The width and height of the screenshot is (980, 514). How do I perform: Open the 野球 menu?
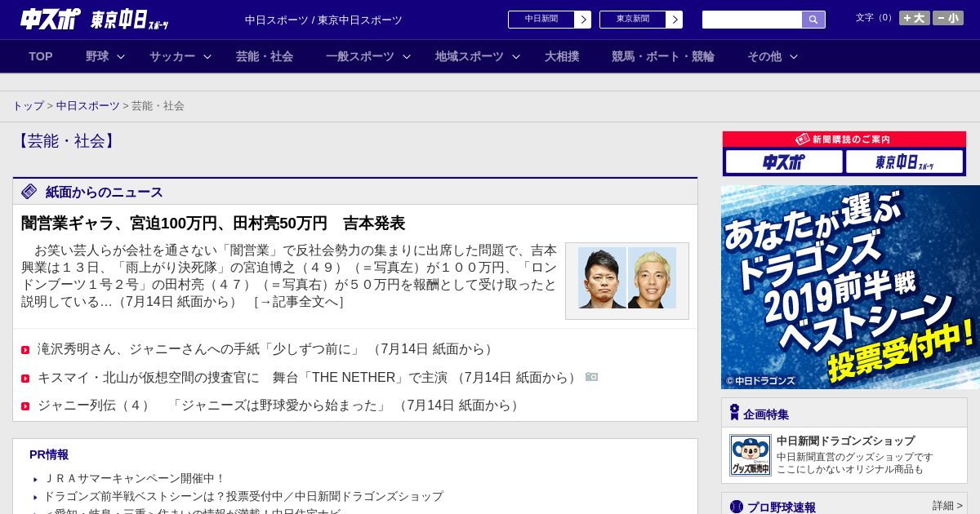[x=97, y=56]
